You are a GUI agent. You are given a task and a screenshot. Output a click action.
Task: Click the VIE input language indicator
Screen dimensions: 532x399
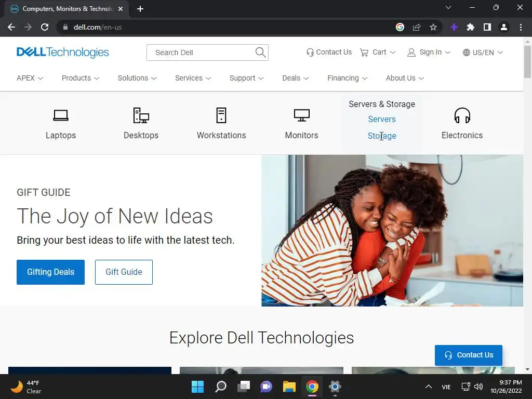point(446,387)
